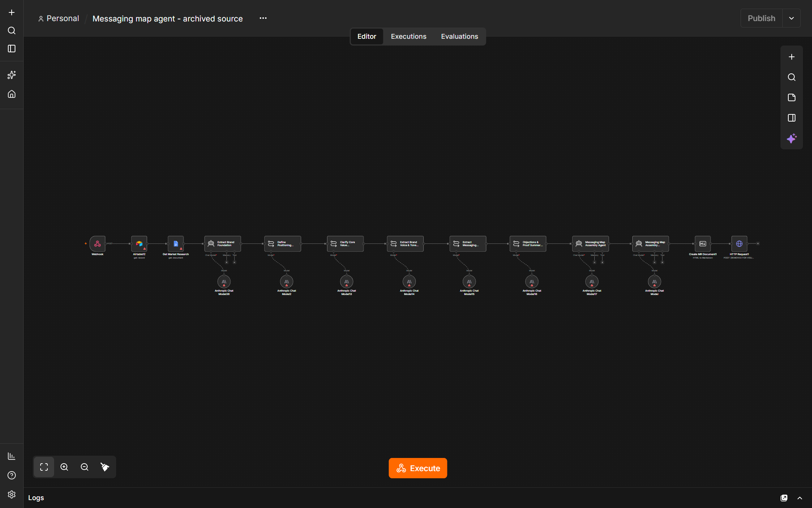Open search in the left sidebar
Viewport: 812px width, 508px height.
point(12,30)
